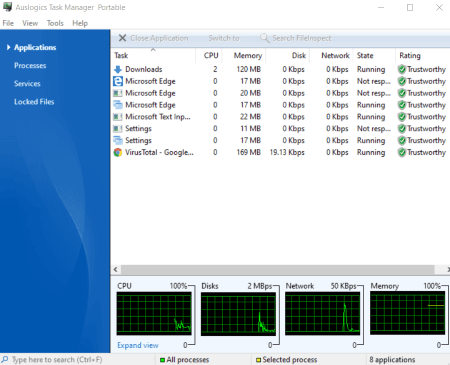Open the Help menu
Viewport: 450px width, 365px height.
pos(80,23)
